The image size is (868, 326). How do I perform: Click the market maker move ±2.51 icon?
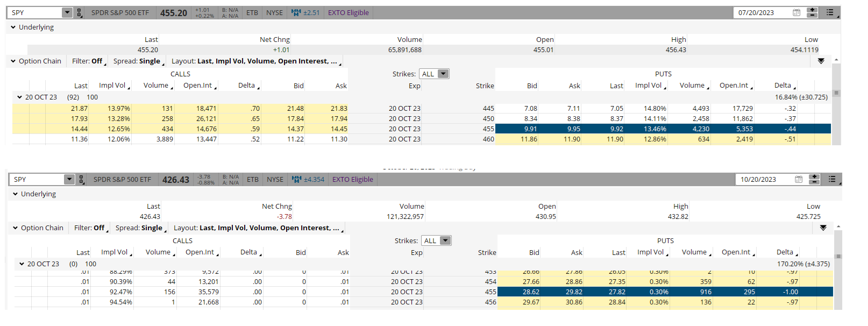click(296, 13)
